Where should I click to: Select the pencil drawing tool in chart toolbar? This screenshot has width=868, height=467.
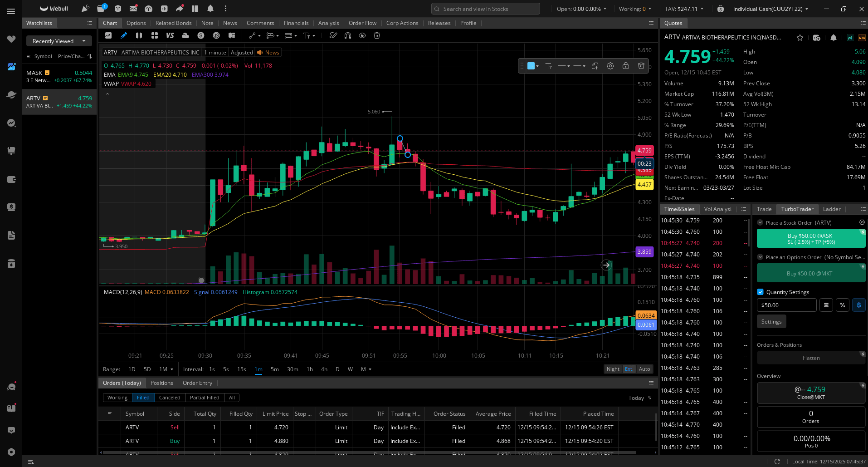(x=124, y=35)
